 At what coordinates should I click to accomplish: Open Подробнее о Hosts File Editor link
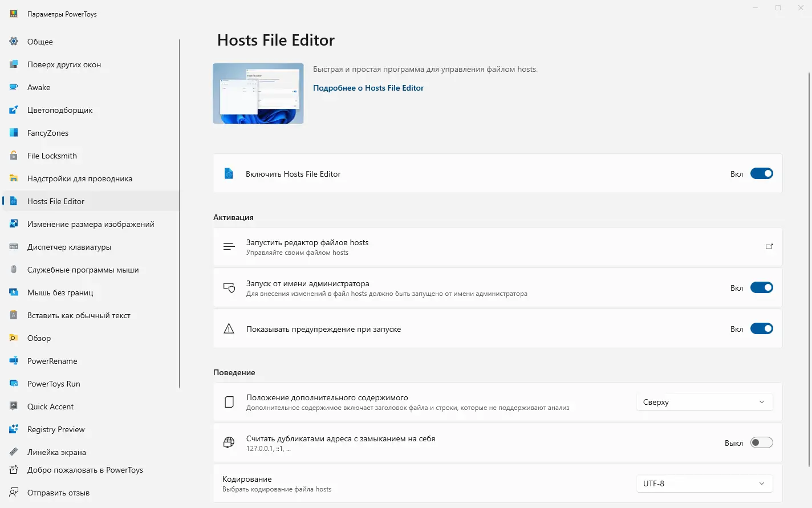368,88
